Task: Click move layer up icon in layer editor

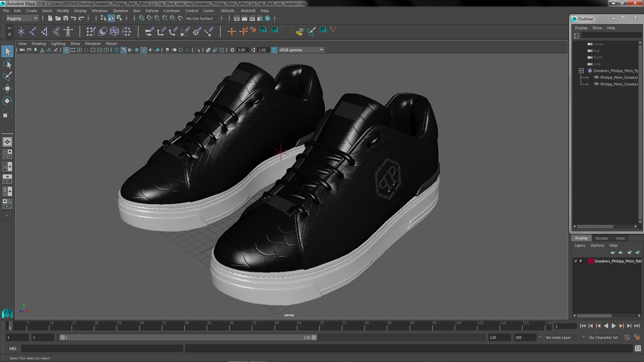Action: [613, 252]
